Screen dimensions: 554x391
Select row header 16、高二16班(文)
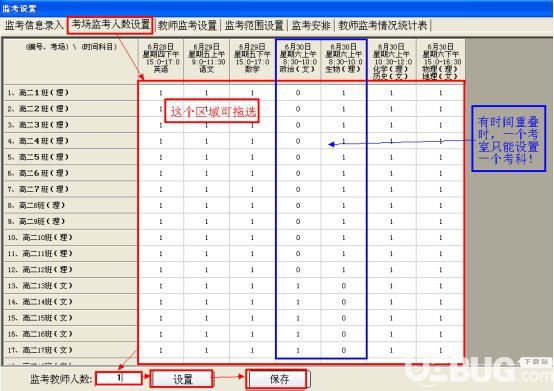coord(70,334)
